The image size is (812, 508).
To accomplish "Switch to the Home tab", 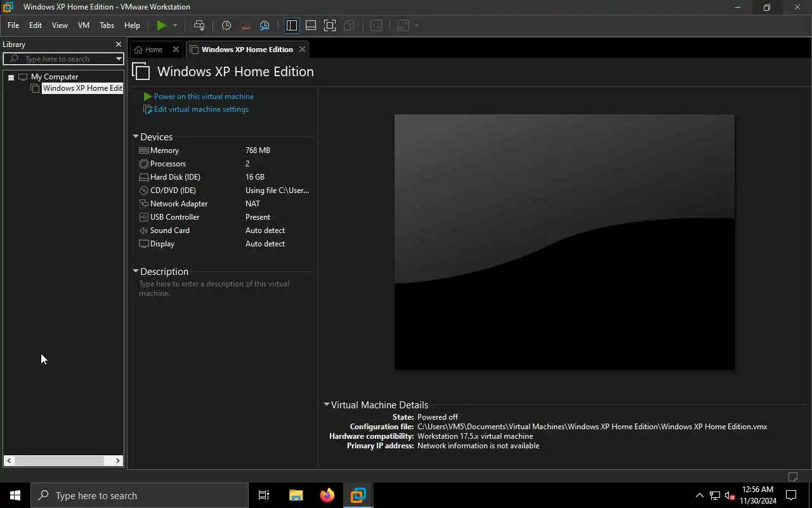I will 154,50.
